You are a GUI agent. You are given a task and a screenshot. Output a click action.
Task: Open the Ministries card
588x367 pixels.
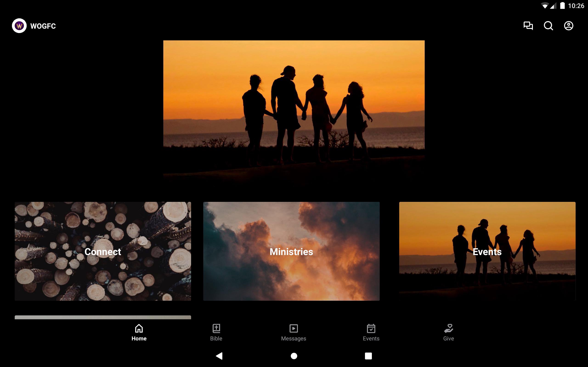(291, 251)
